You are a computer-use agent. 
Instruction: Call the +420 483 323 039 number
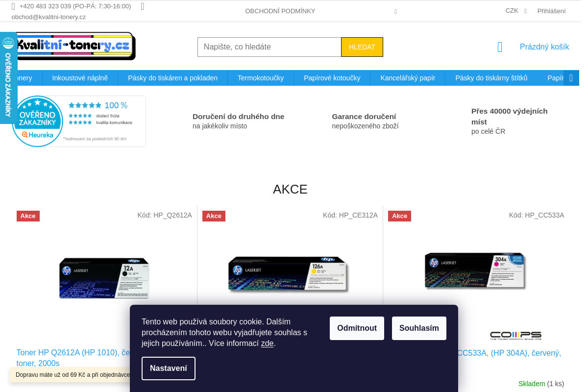click(x=75, y=6)
